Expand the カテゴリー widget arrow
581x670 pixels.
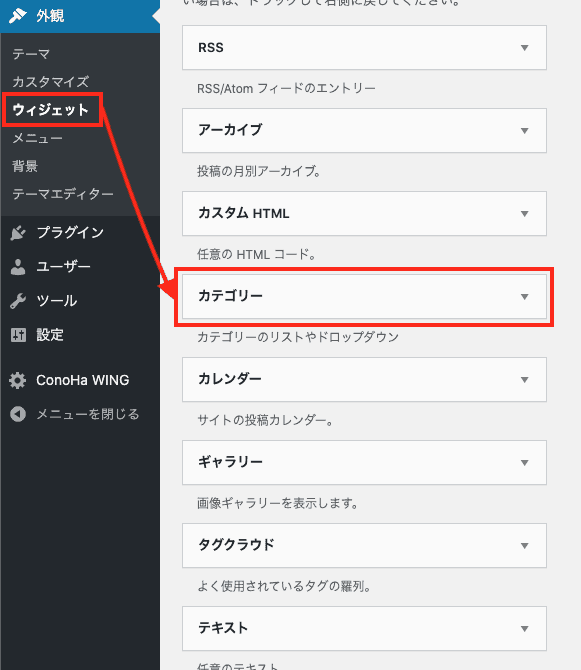[x=525, y=297]
